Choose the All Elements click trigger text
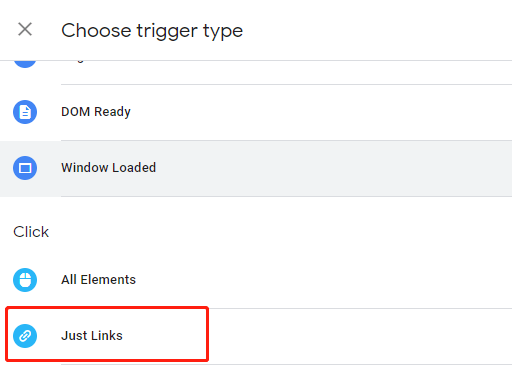The image size is (512, 384). click(98, 280)
